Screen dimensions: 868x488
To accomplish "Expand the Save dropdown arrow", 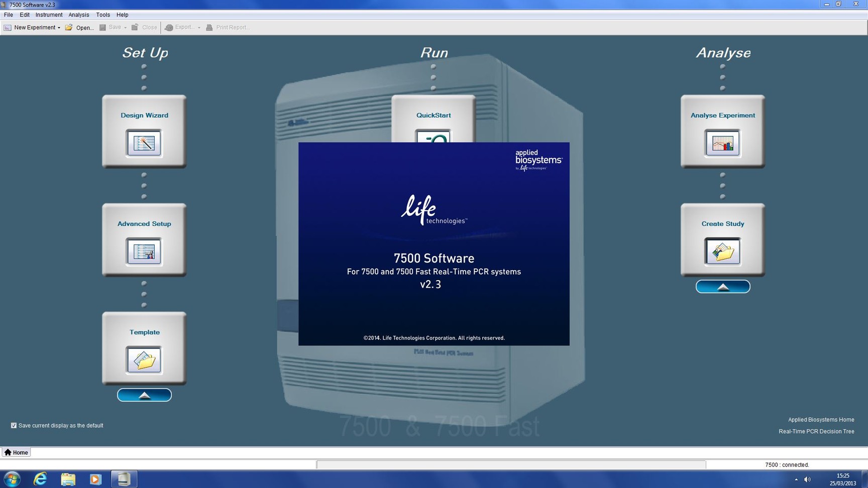I will pos(125,28).
